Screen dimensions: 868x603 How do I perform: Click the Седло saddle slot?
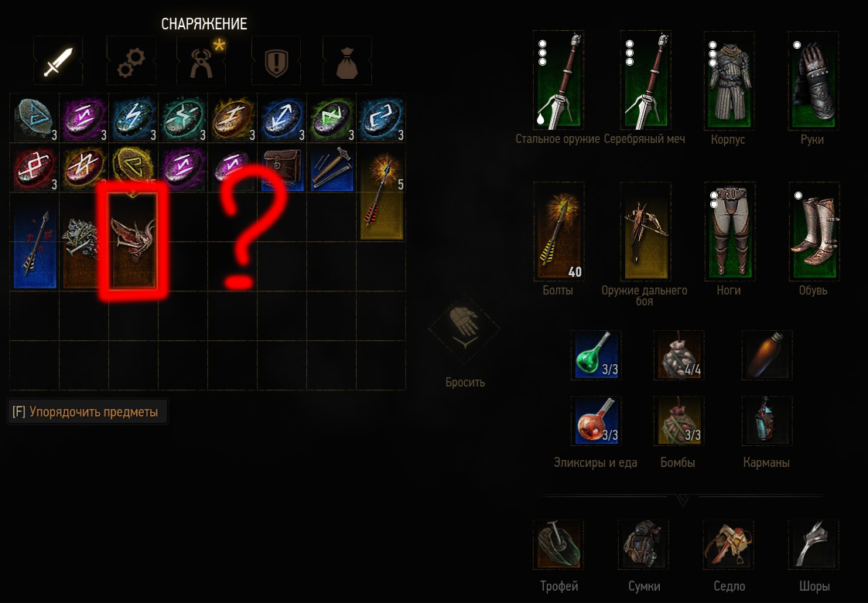(x=729, y=544)
